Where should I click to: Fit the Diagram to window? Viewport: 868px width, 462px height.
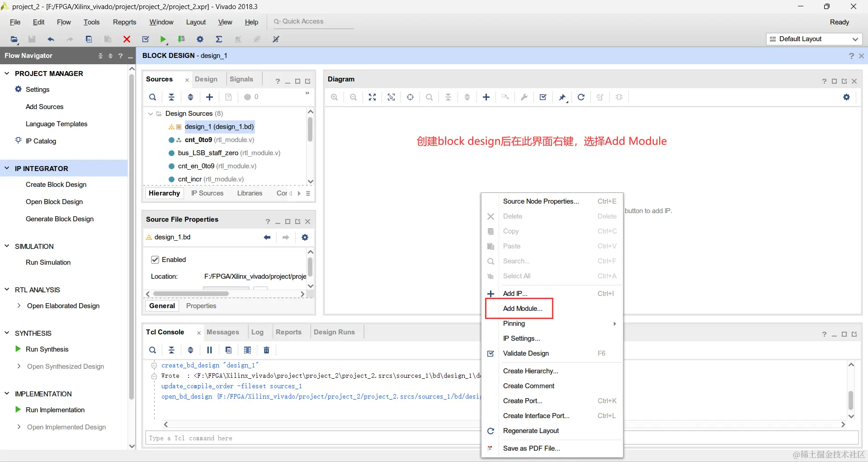(x=373, y=97)
